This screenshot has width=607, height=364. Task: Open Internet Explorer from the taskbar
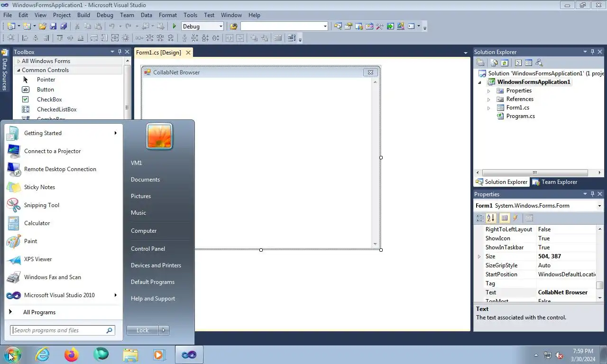coord(42,354)
